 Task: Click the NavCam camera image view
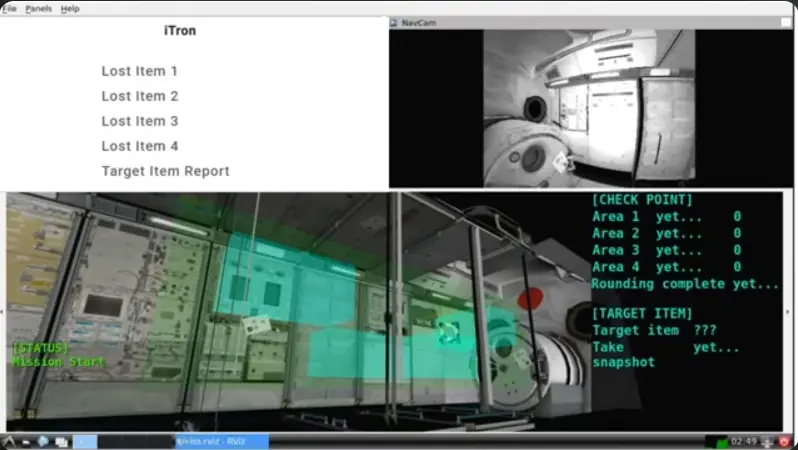point(588,108)
